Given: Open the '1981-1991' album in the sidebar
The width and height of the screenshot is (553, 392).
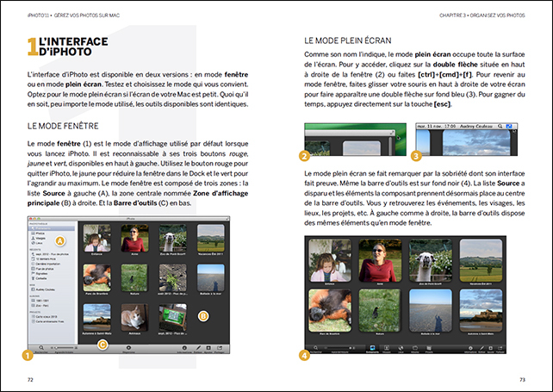Looking at the screenshot, I should click(x=40, y=301).
